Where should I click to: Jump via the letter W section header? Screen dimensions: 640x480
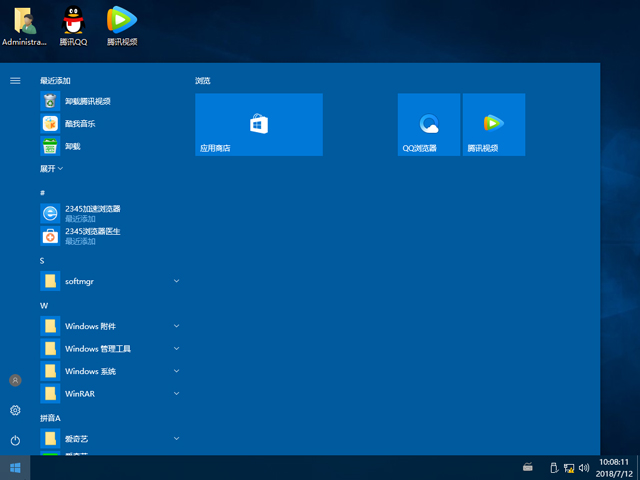point(44,305)
